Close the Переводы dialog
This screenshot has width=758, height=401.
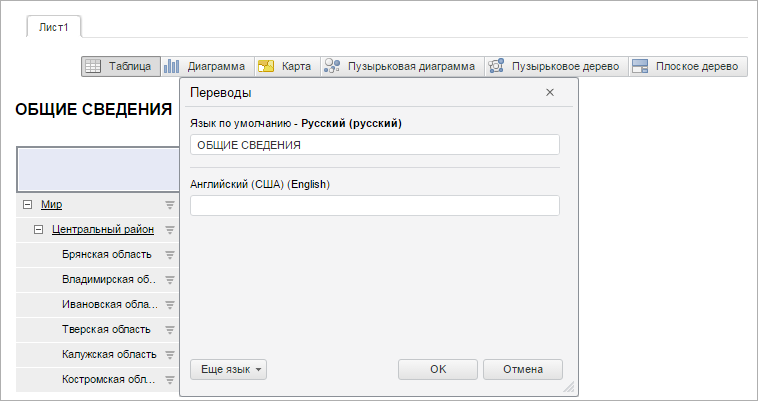click(550, 92)
